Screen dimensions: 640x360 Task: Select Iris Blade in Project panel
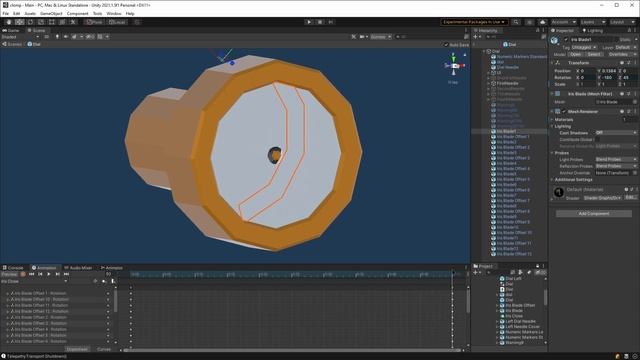(513, 311)
